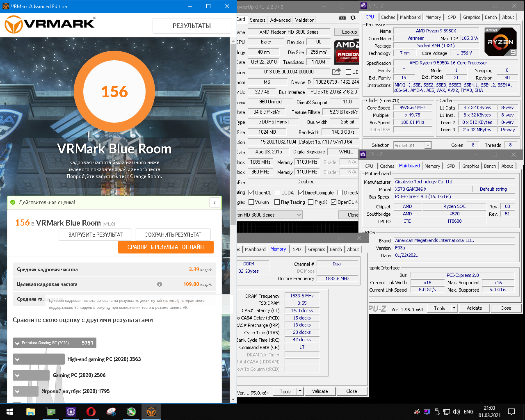Viewport: 525px width, 420px height.
Task: Click the info icon beside Целевая кадровая частота
Action: coord(160,284)
